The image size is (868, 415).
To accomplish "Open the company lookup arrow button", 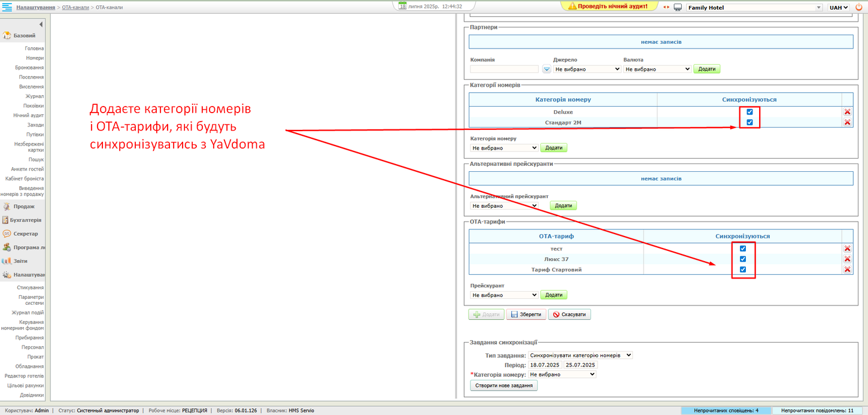I will click(547, 69).
